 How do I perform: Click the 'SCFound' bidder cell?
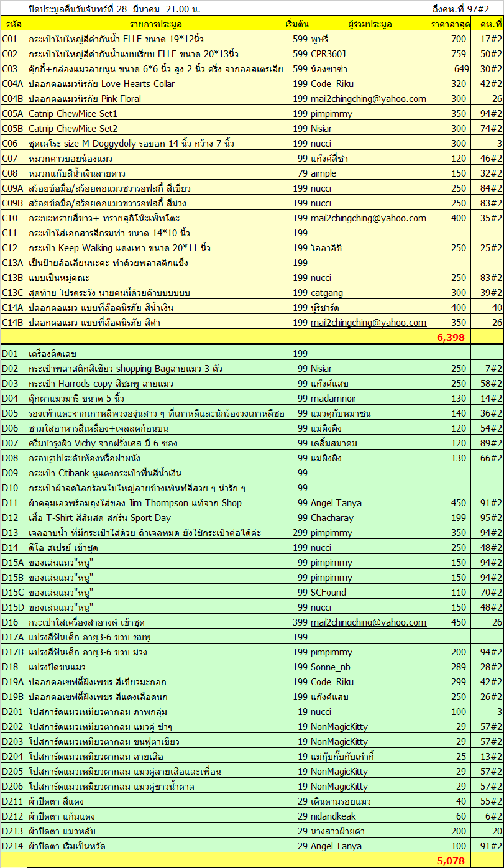tap(328, 593)
